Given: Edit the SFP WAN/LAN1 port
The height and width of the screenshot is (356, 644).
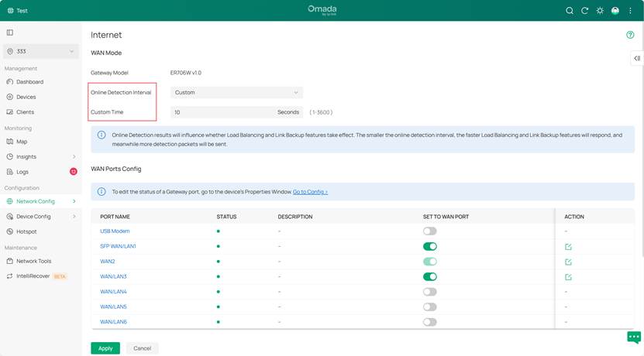Looking at the screenshot, I should pos(568,247).
